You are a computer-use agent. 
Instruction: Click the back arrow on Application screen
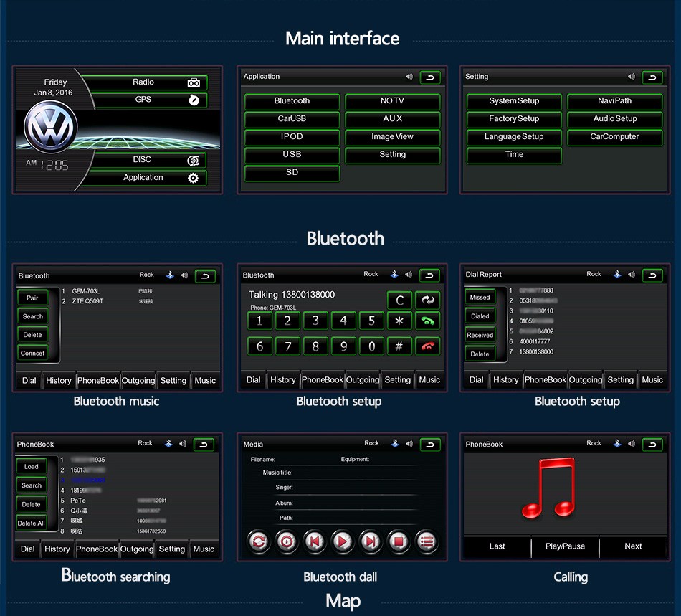(x=429, y=77)
